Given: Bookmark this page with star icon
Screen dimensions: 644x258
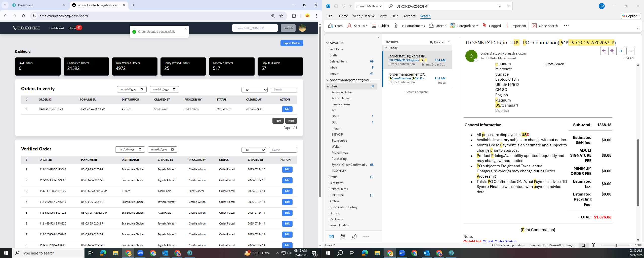Looking at the screenshot, I should pyautogui.click(x=281, y=16).
